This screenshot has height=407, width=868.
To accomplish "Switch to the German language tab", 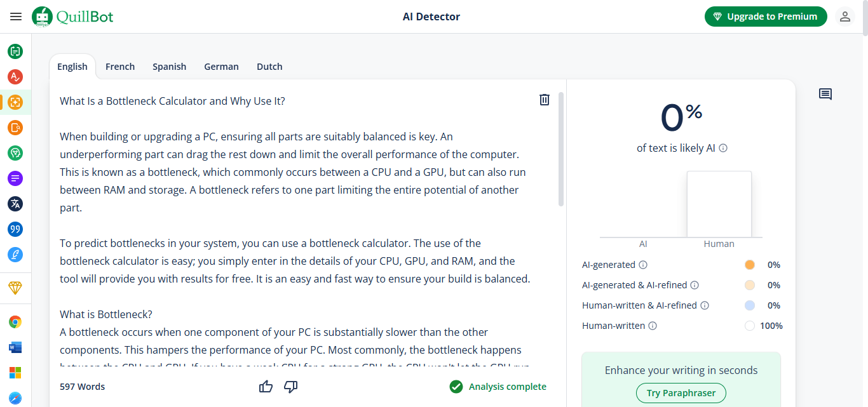I will tap(221, 67).
